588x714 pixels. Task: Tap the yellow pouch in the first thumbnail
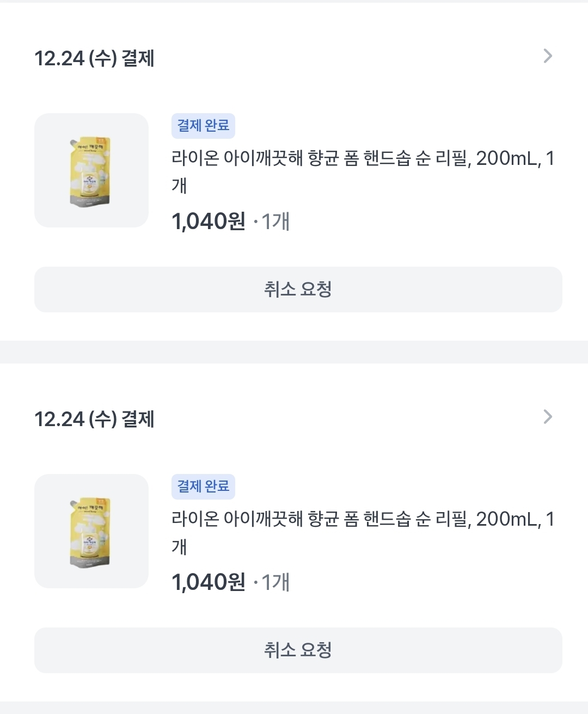pyautogui.click(x=90, y=170)
